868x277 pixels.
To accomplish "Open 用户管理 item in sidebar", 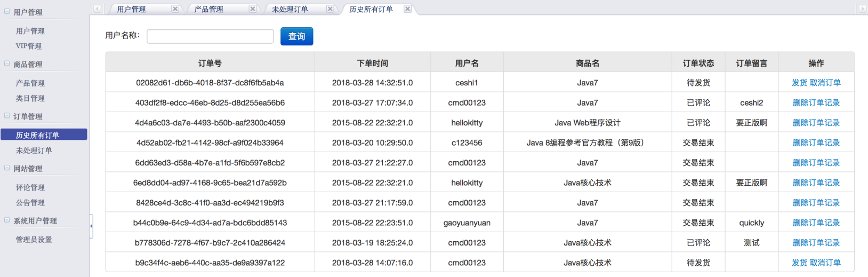I will coord(30,31).
